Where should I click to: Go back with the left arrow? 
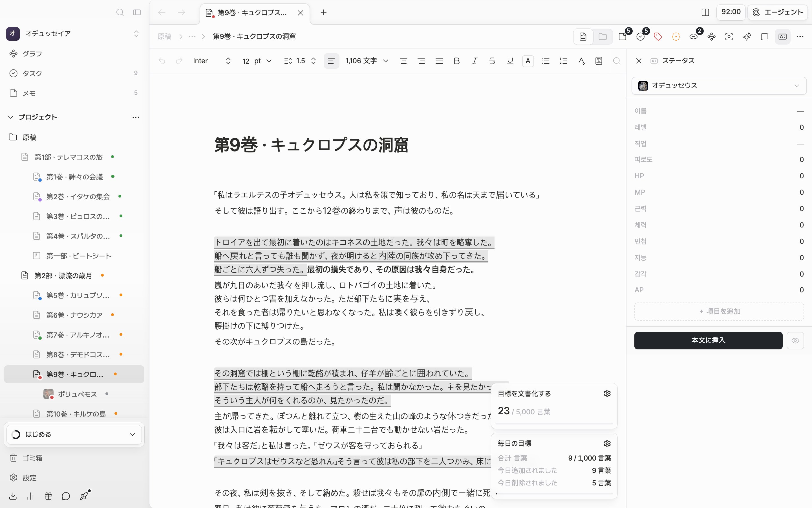coord(162,12)
